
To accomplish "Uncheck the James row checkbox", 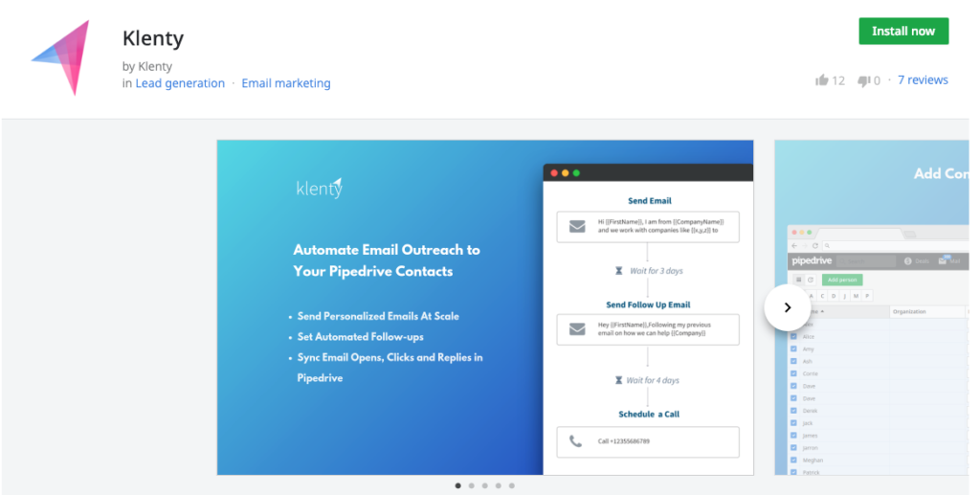I will pyautogui.click(x=793, y=435).
